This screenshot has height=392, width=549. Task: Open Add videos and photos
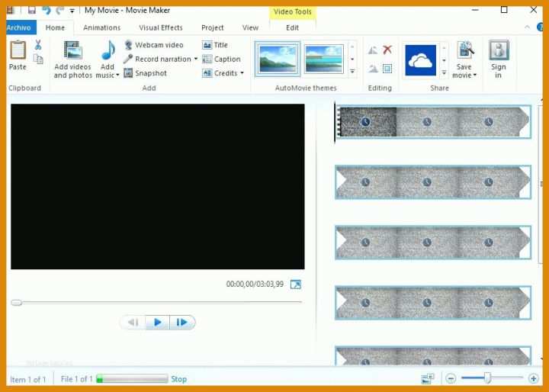click(73, 60)
